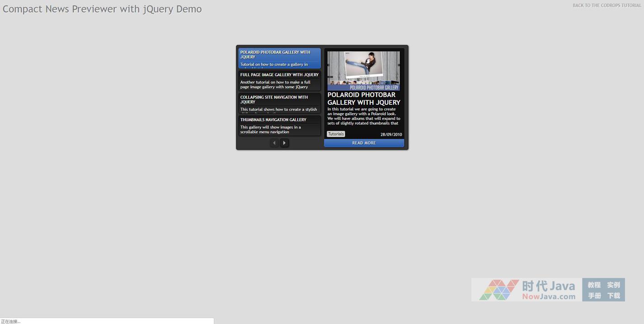Image resolution: width=644 pixels, height=324 pixels.
Task: Click the NowJava.com text
Action: tap(548, 296)
